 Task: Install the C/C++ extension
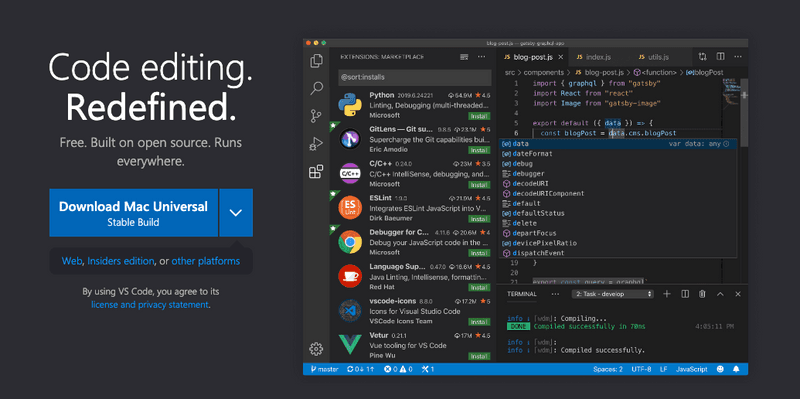pos(479,185)
